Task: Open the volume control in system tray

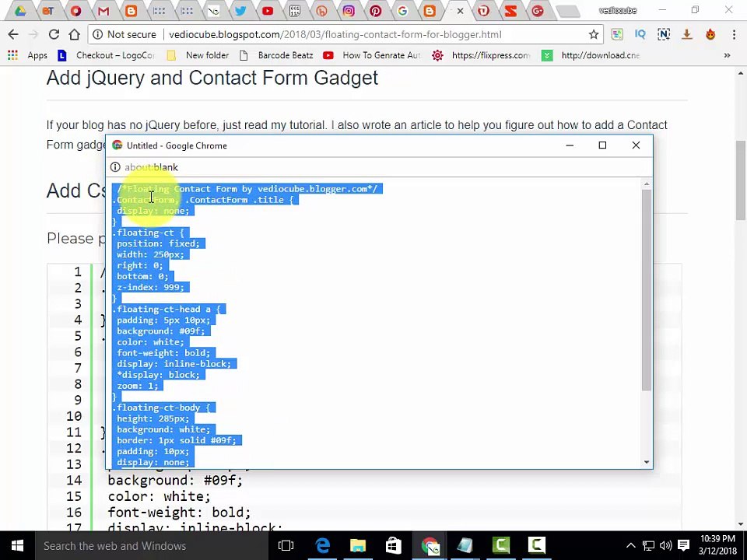Action: [665, 546]
